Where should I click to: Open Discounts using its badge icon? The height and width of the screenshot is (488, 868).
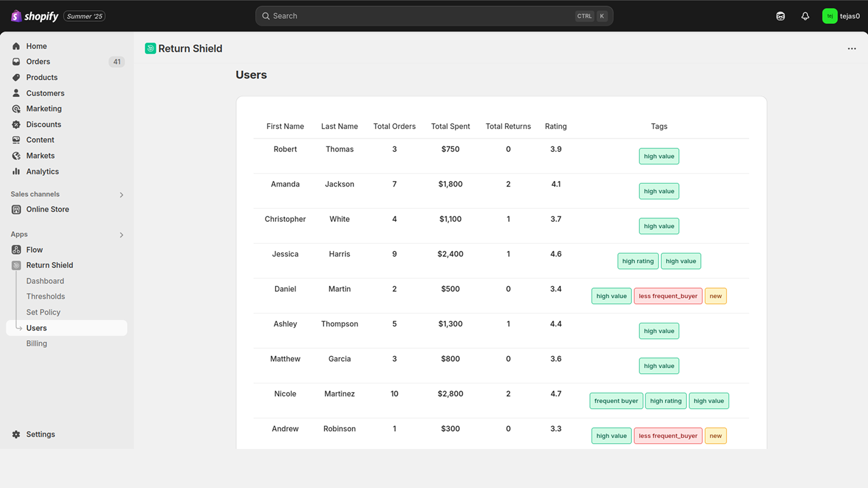(x=16, y=125)
